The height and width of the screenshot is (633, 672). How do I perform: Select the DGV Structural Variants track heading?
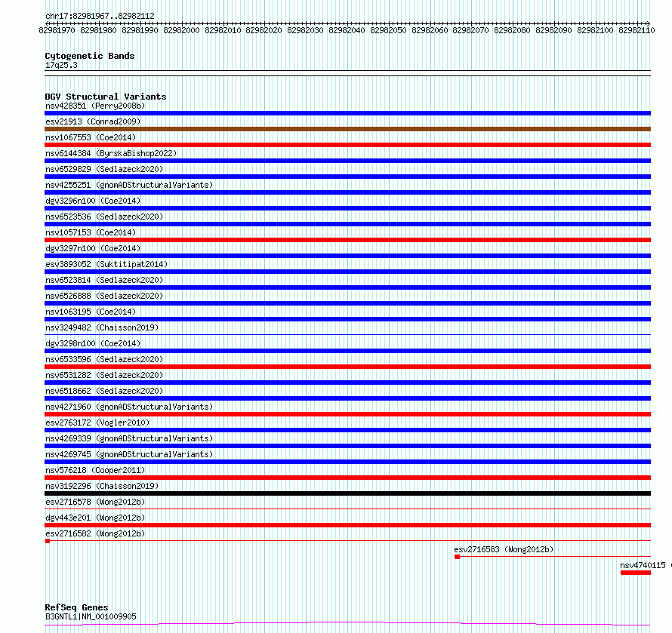[106, 97]
